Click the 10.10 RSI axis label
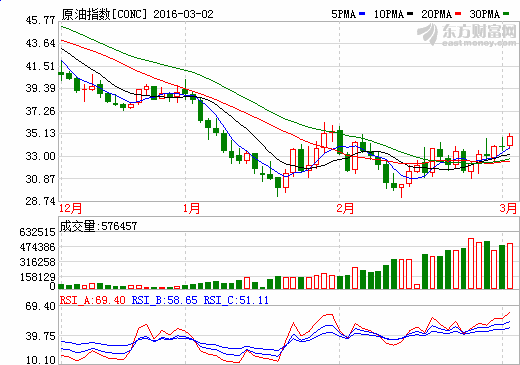The height and width of the screenshot is (365, 520). click(x=40, y=360)
